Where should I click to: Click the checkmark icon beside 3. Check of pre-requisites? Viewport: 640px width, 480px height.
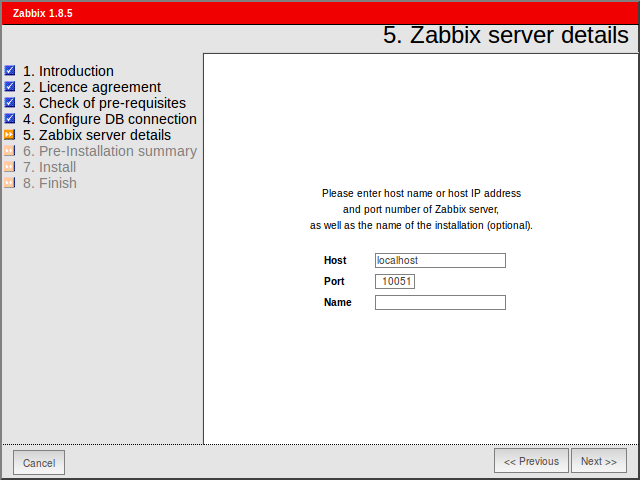point(10,102)
